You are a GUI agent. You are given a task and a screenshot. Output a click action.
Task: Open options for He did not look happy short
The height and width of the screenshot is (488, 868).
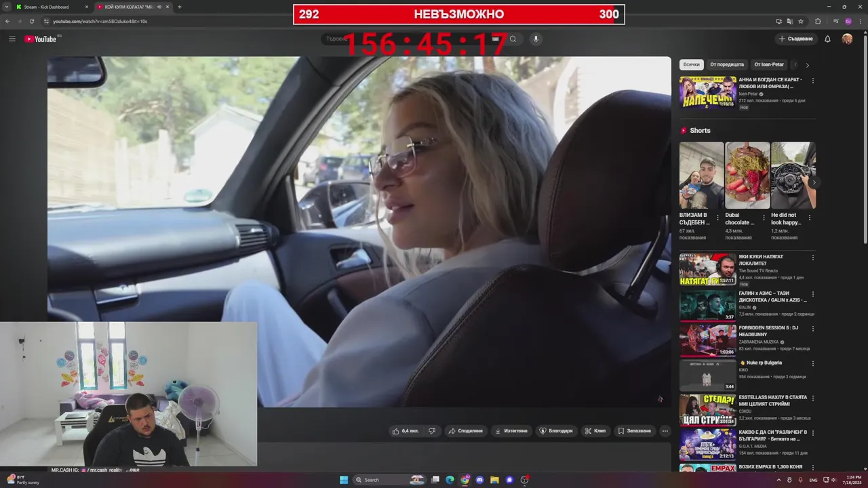click(809, 218)
